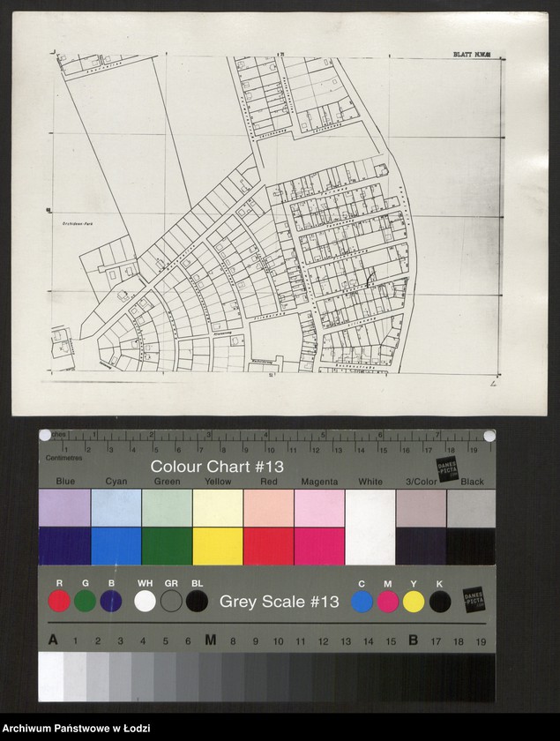Click the white WH circle
560x741 pixels.
(146, 602)
